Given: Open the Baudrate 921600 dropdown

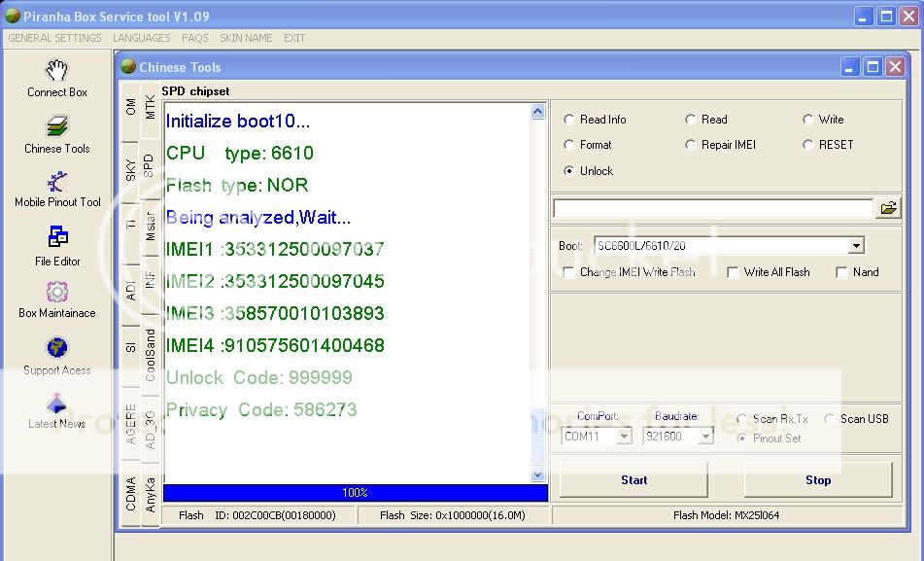Looking at the screenshot, I should pos(705,437).
